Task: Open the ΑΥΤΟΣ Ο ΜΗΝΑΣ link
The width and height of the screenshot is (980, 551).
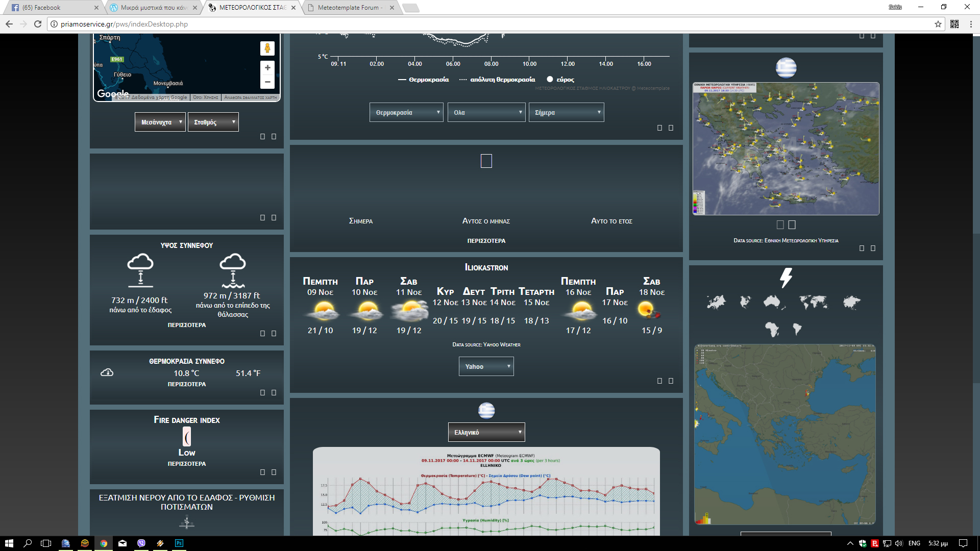Action: [486, 221]
